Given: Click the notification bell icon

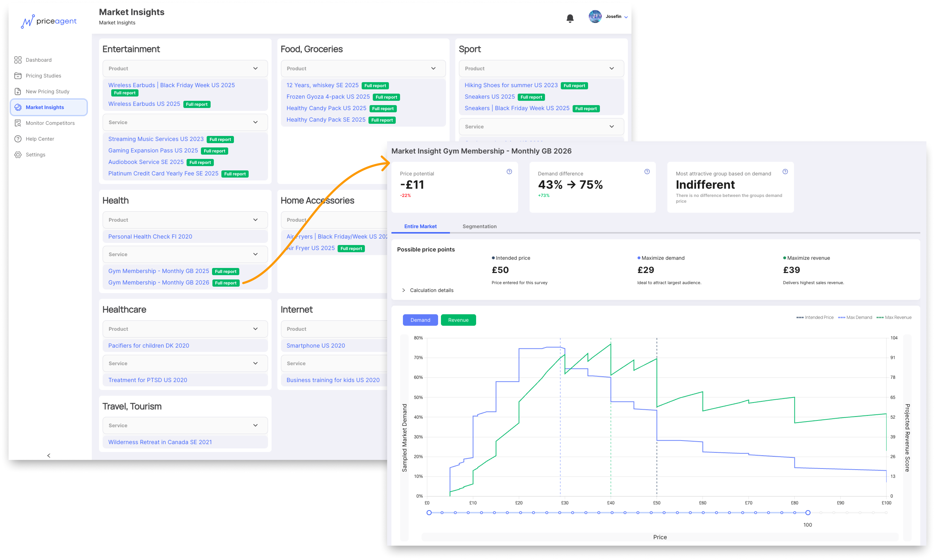Looking at the screenshot, I should tap(570, 18).
